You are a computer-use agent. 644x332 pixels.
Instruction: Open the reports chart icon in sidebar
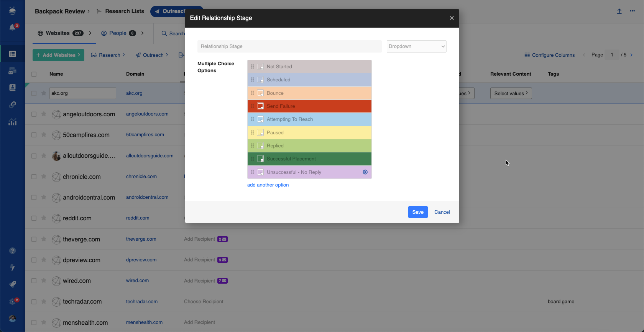coord(13,122)
